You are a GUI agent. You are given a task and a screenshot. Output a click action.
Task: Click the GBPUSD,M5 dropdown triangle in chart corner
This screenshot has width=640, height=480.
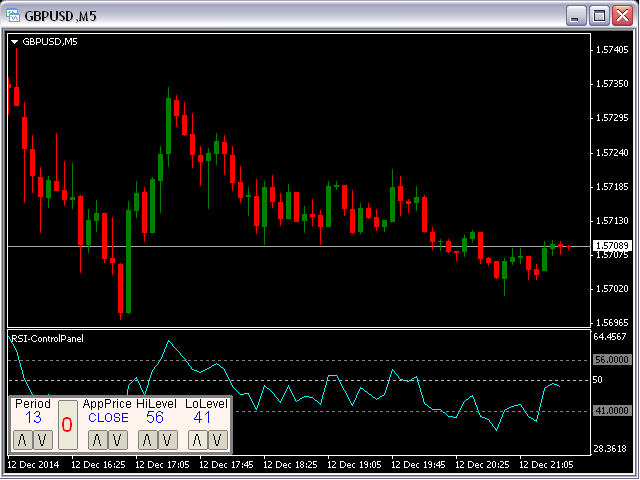coord(15,42)
